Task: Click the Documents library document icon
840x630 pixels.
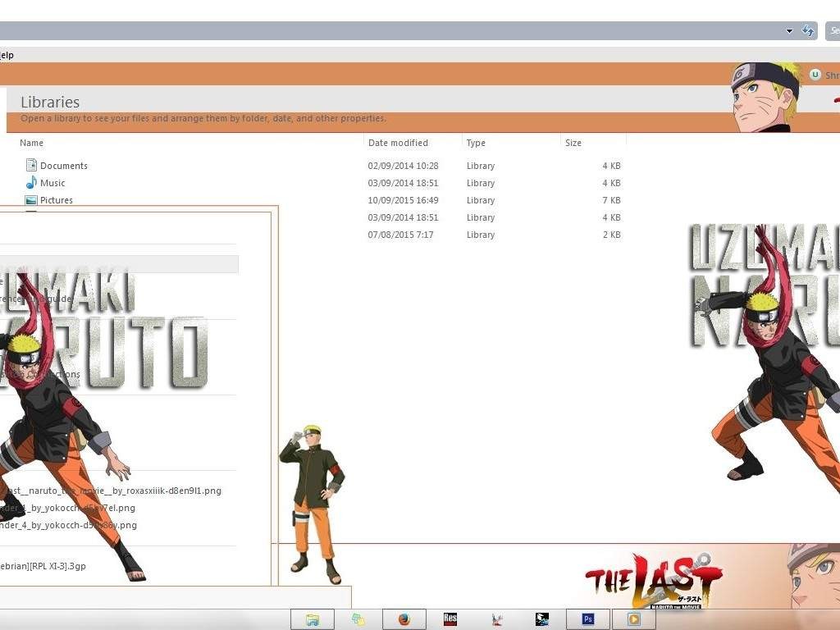Action: 31,166
